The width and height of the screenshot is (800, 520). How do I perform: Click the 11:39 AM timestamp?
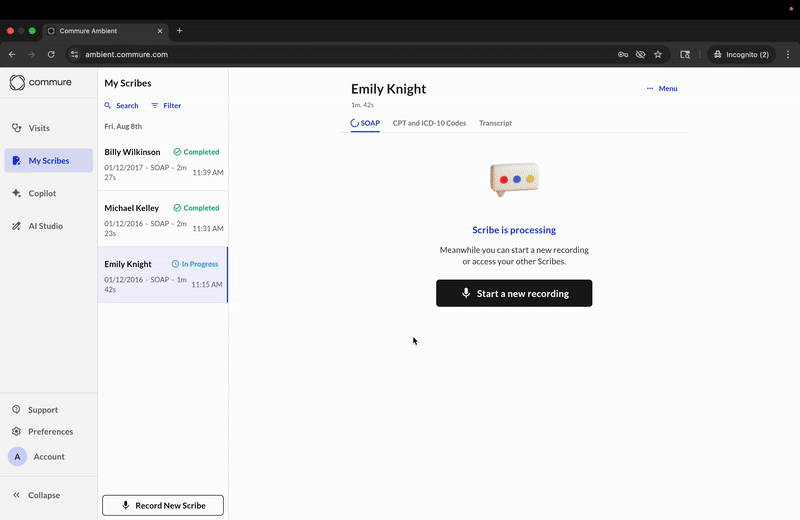[208, 172]
